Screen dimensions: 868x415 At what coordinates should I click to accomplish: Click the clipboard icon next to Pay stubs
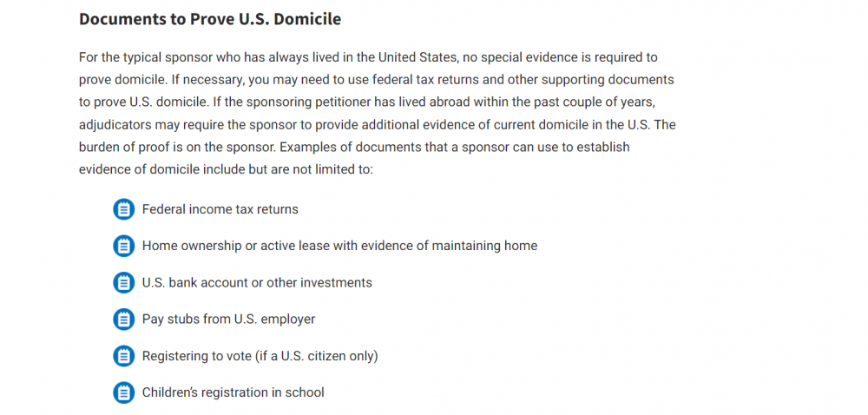124,319
